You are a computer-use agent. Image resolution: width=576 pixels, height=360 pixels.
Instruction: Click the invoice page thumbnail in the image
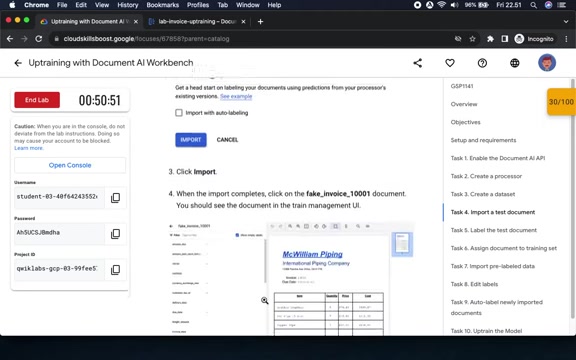tap(402, 244)
